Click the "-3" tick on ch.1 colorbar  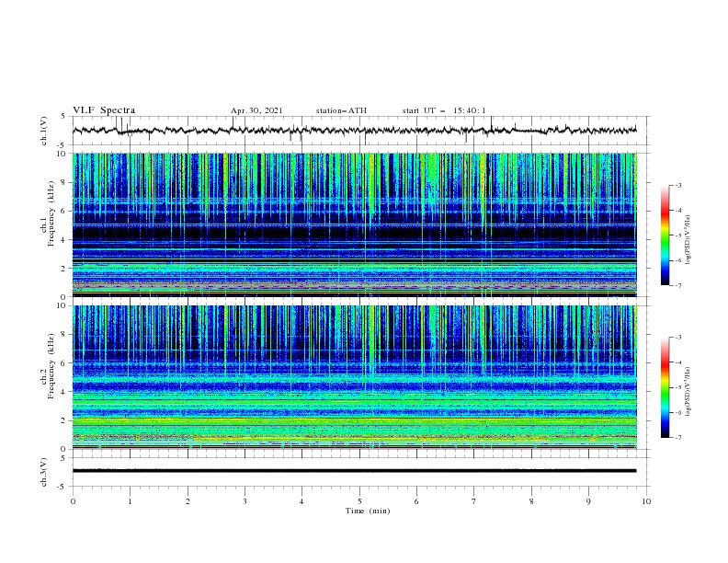pyautogui.click(x=678, y=185)
